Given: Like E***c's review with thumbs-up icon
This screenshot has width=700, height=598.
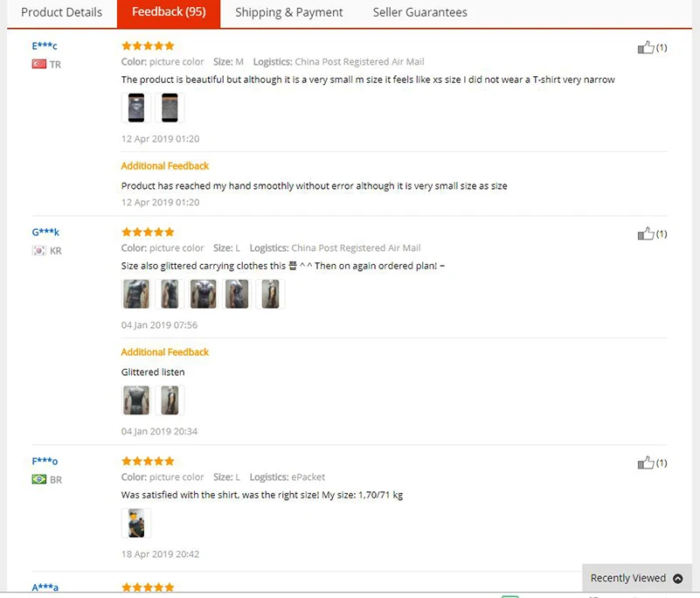Looking at the screenshot, I should tap(646, 47).
